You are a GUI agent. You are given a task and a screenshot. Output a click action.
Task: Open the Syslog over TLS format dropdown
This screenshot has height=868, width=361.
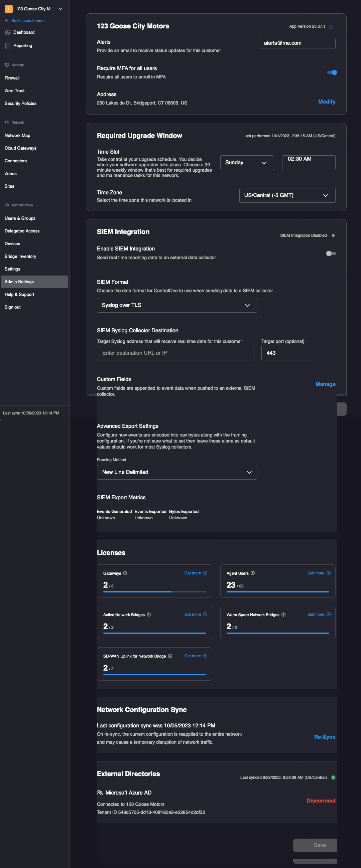(177, 305)
